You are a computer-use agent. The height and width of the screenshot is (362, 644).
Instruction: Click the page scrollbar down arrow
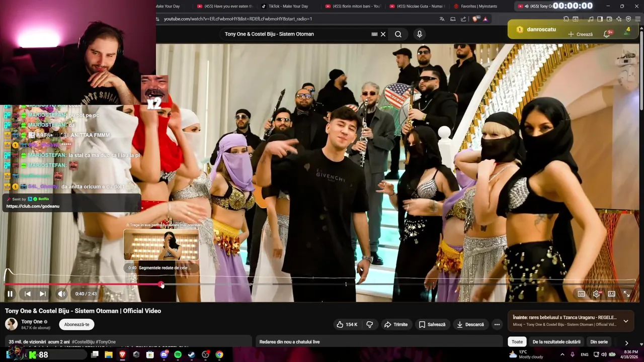[x=641, y=343]
